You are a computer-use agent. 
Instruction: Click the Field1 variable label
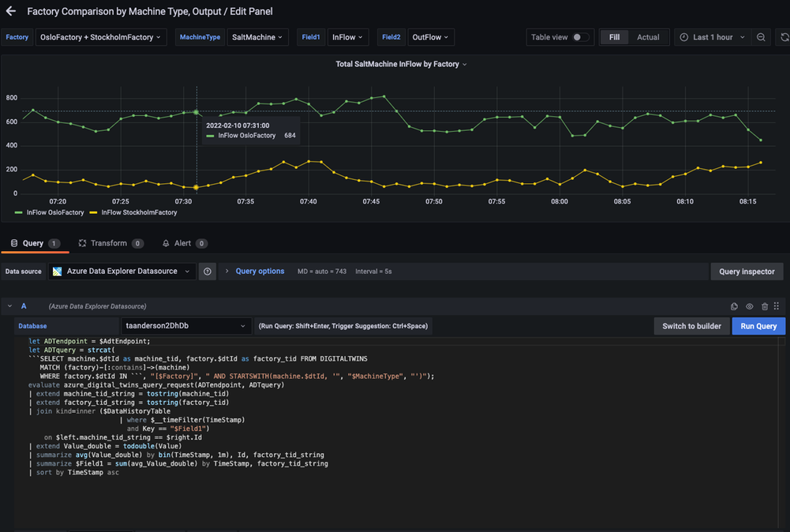(311, 37)
